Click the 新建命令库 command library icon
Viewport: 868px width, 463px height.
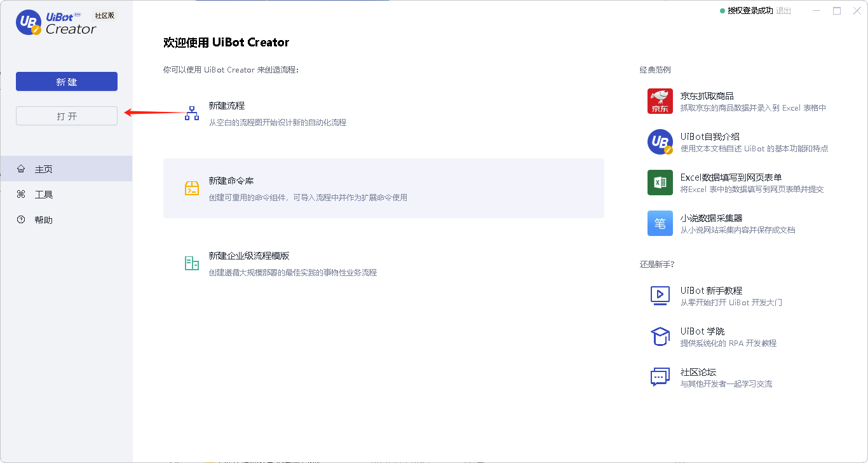click(191, 188)
